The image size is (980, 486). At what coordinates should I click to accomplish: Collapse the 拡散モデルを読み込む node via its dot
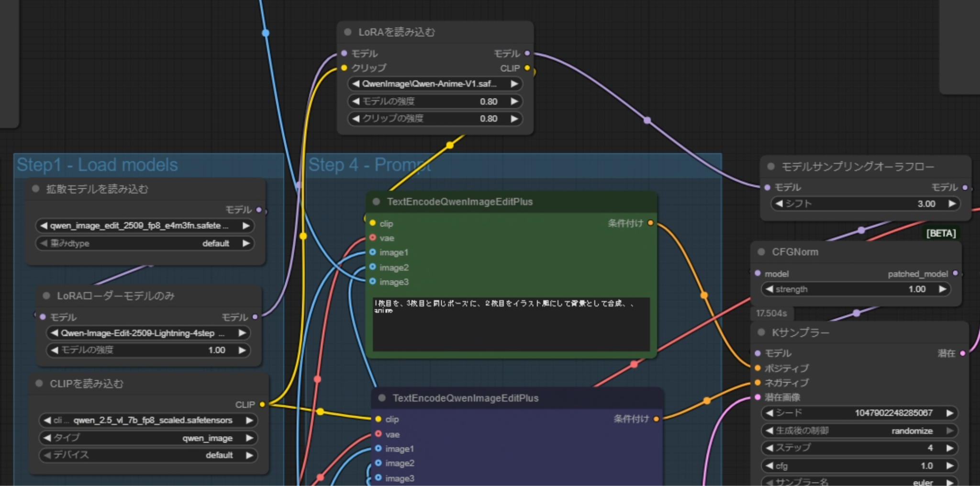[35, 189]
